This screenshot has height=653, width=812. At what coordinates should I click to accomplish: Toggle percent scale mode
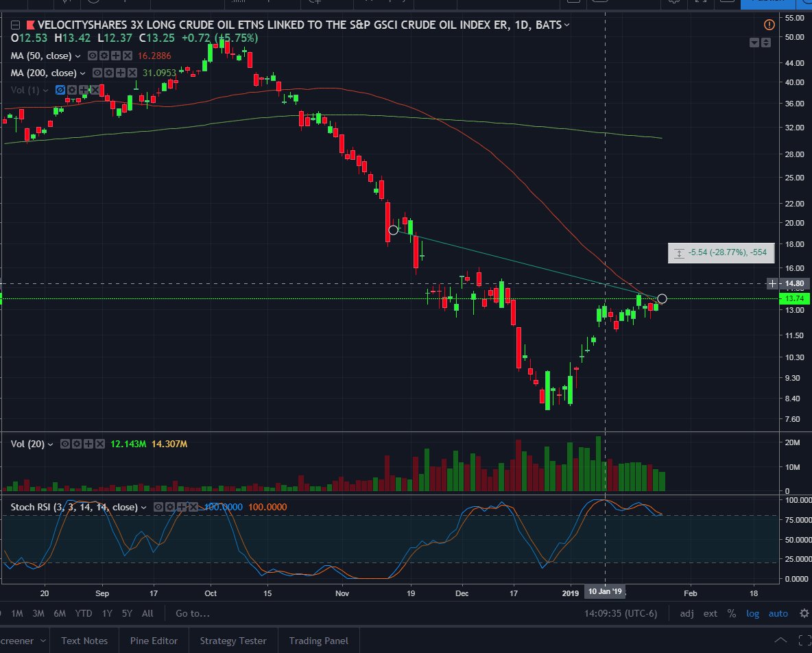click(731, 614)
